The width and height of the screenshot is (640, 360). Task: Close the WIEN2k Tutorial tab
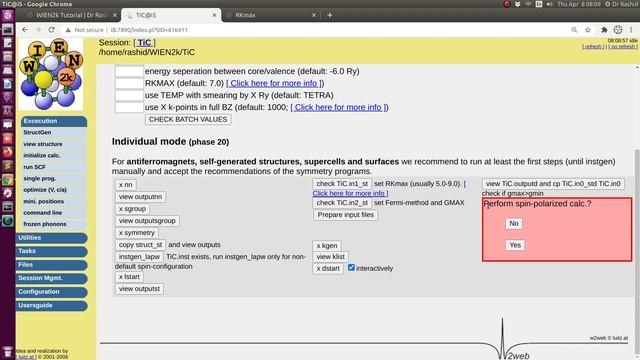click(115, 15)
